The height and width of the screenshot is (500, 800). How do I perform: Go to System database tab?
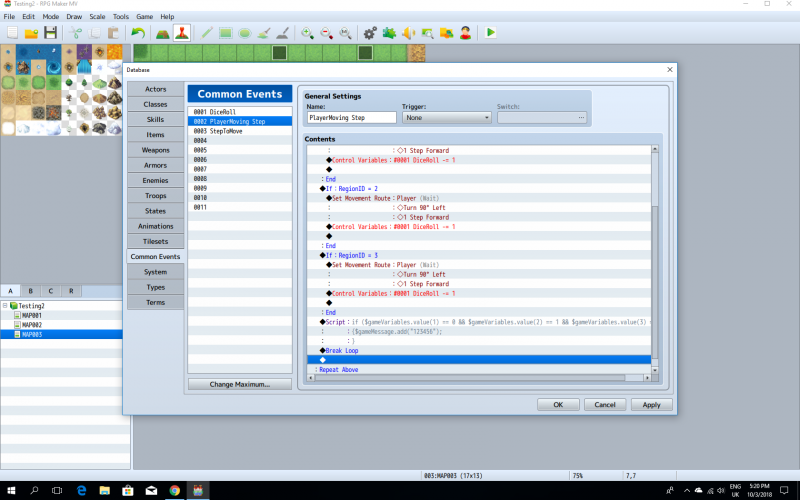[156, 272]
